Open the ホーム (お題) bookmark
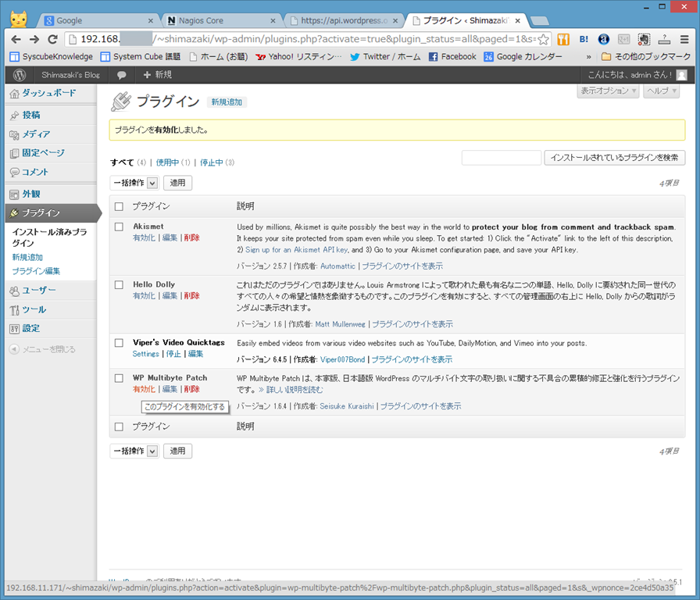The width and height of the screenshot is (700, 600). [219, 57]
